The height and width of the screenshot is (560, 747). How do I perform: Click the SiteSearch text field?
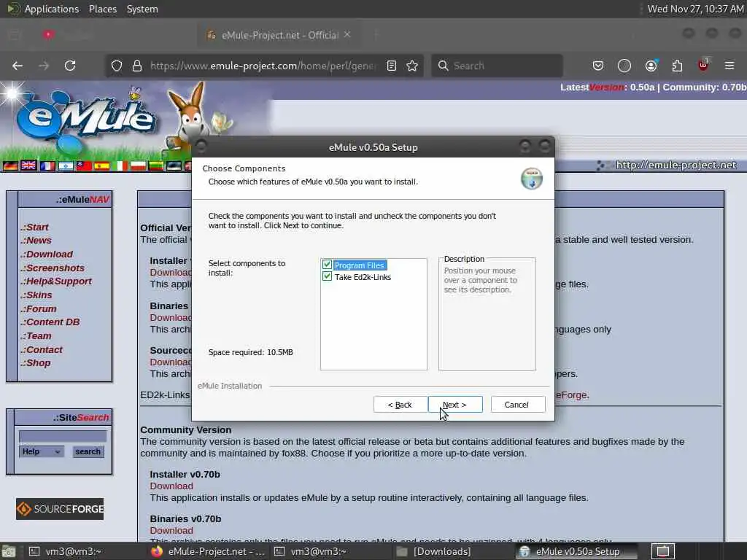coord(63,436)
